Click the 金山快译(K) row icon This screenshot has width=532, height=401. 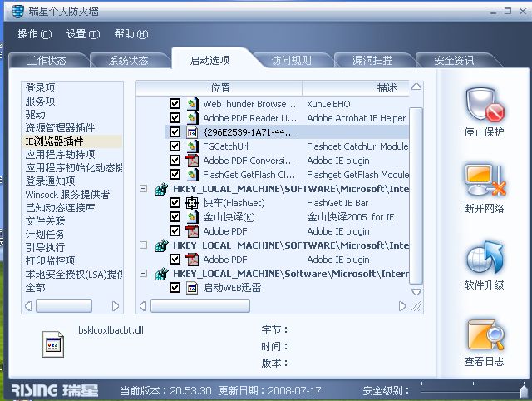(x=192, y=217)
